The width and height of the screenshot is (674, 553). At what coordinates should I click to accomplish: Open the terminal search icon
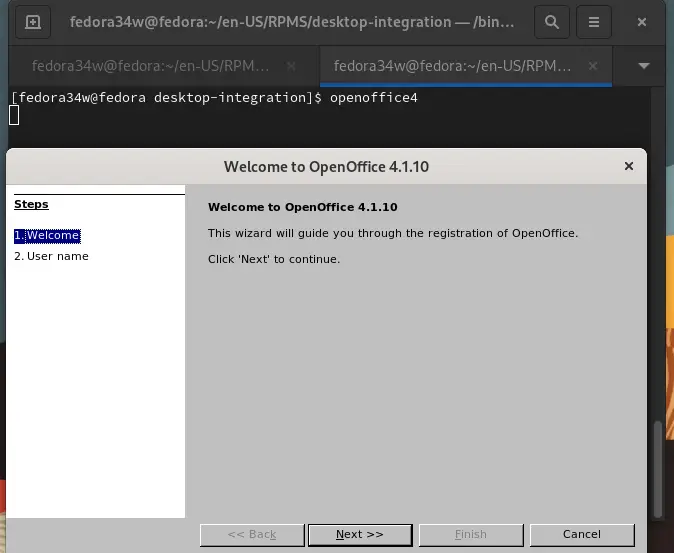coord(552,22)
